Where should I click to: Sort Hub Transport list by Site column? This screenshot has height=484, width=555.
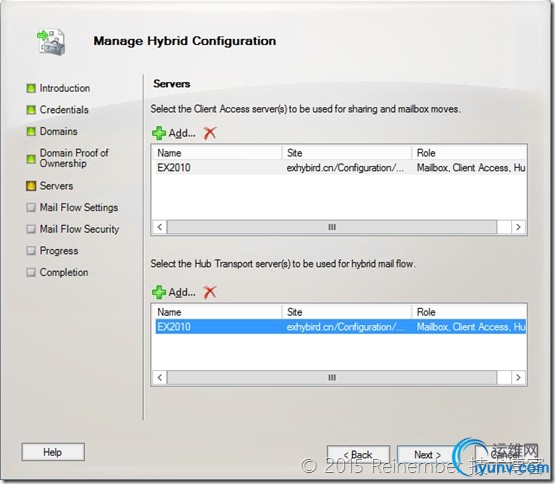pos(347,312)
